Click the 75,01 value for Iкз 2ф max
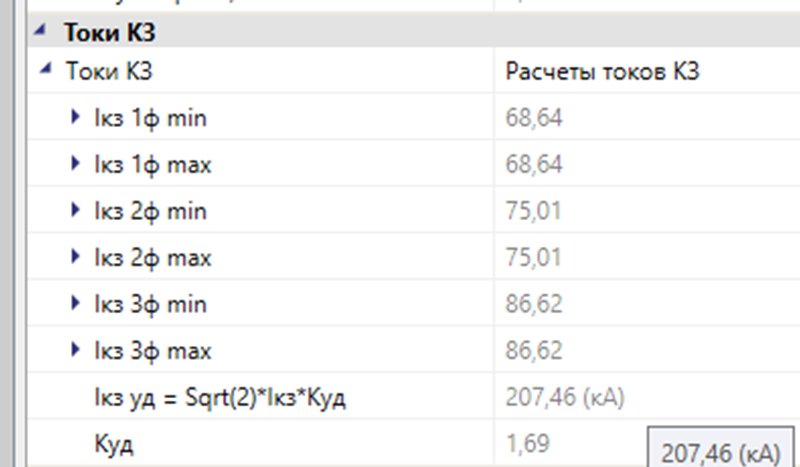The height and width of the screenshot is (467, 800). coord(535,258)
